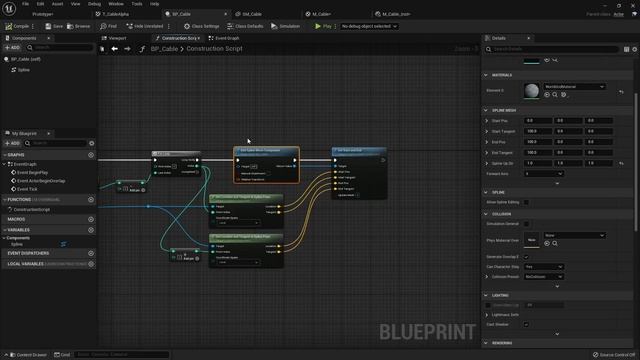This screenshot has height=360, width=640.
Task: Add a new function with the Functions plus icon
Action: (91, 200)
